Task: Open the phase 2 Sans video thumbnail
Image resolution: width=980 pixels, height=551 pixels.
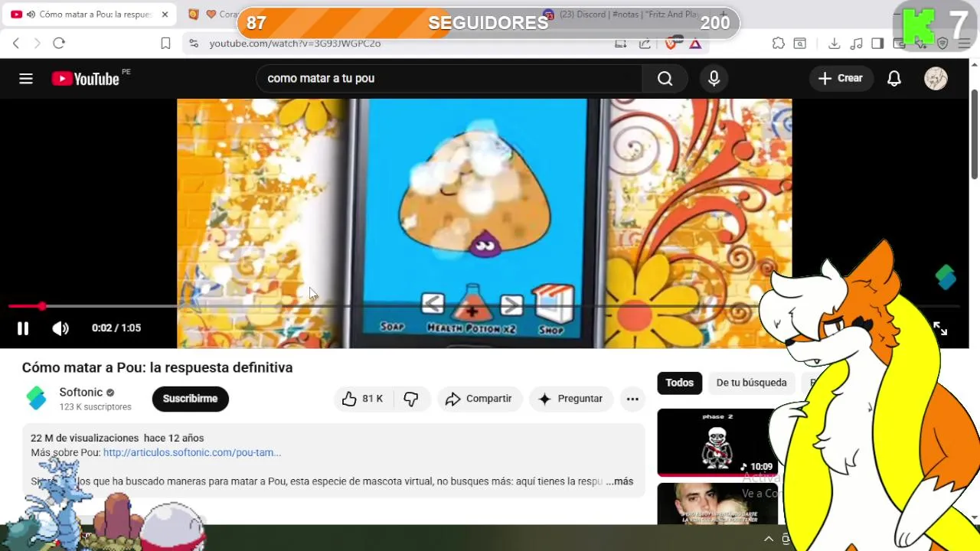Action: pyautogui.click(x=717, y=442)
